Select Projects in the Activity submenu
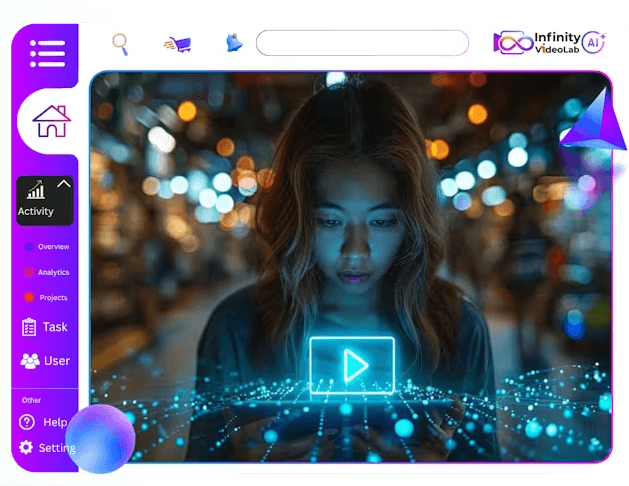 click(53, 298)
